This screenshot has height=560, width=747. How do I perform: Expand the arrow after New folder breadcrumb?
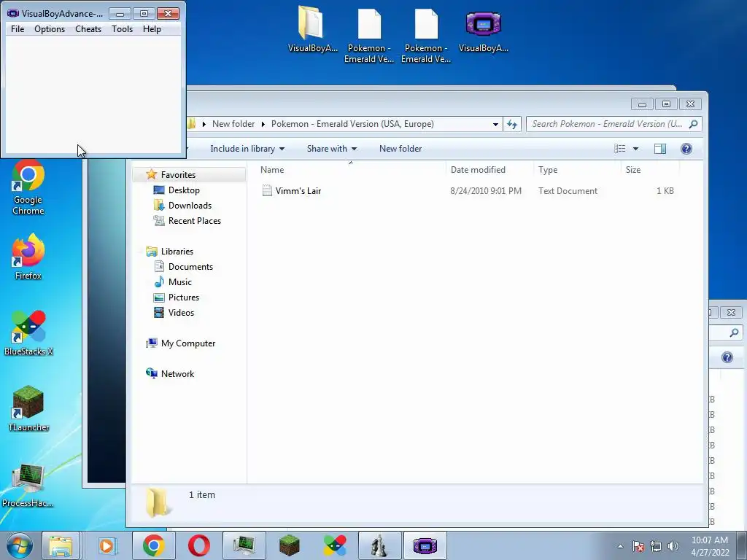(x=263, y=124)
